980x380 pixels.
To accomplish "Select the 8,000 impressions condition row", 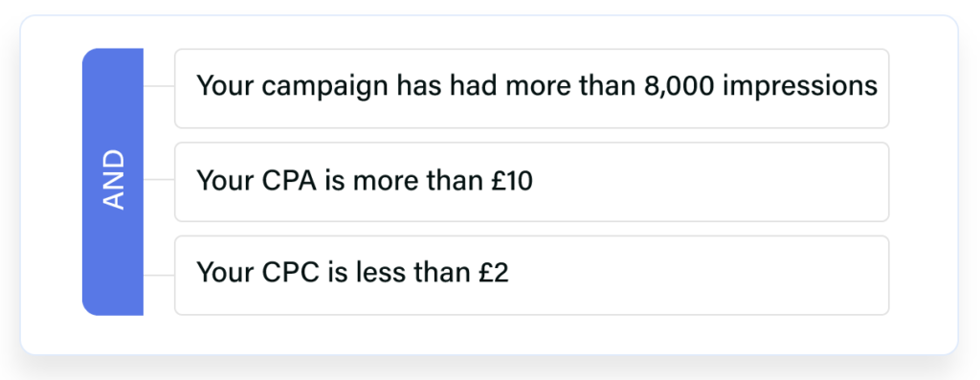I will point(531,88).
